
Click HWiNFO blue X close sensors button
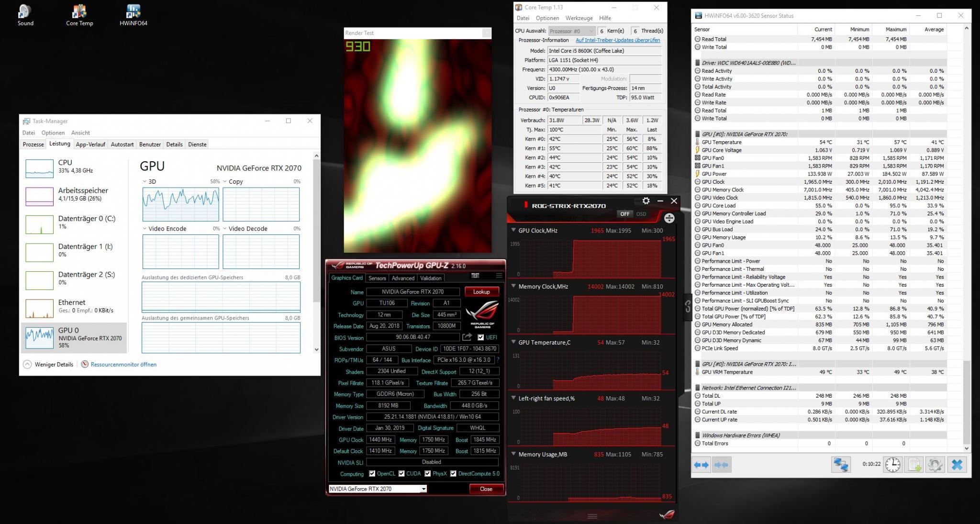tap(957, 465)
